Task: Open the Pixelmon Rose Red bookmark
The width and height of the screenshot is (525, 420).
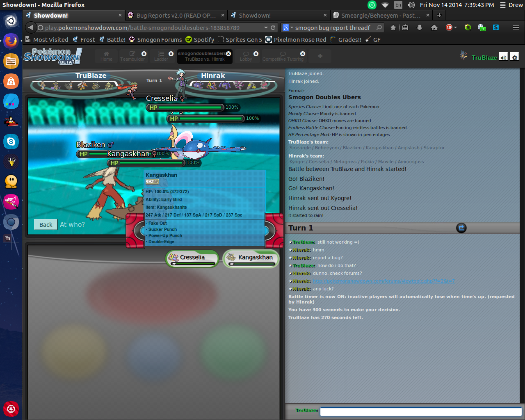Action: (x=296, y=39)
